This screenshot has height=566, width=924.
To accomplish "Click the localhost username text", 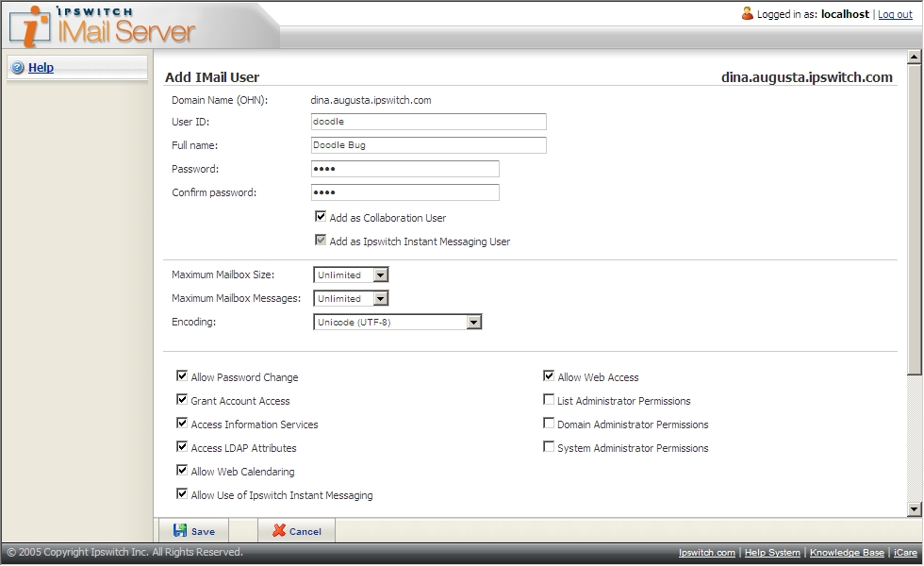I will [845, 14].
